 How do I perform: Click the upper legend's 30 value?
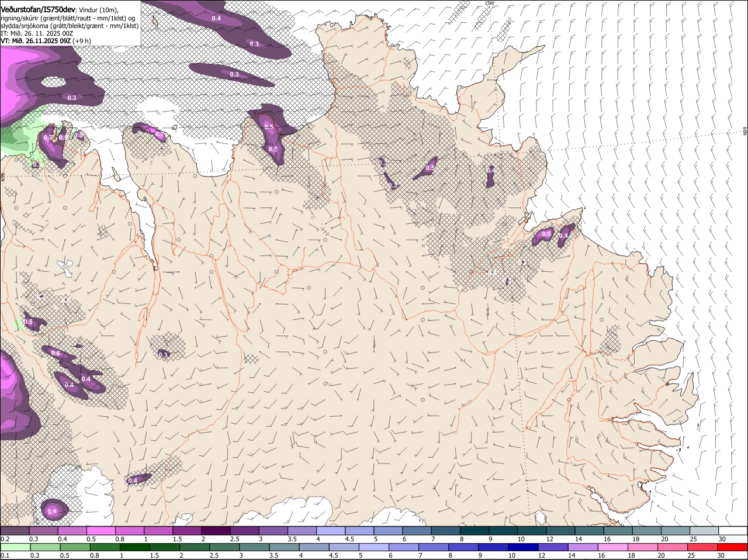(x=722, y=538)
